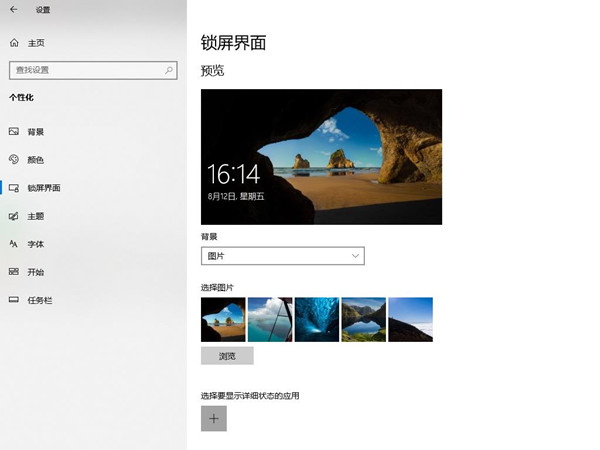Expand the 背景 dropdown showing 图片
Viewport: 600px width, 450px height.
(x=282, y=257)
